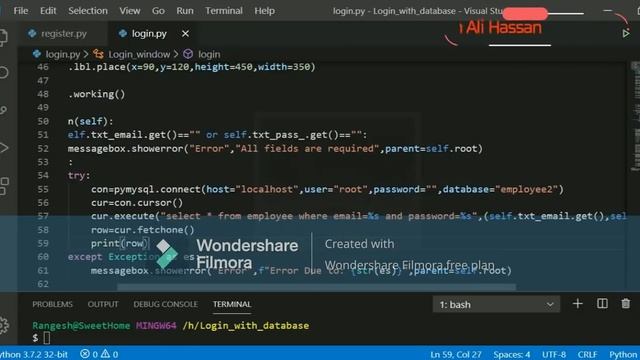Run Python file using the play icon
This screenshot has height=360, width=640.
tap(626, 33)
